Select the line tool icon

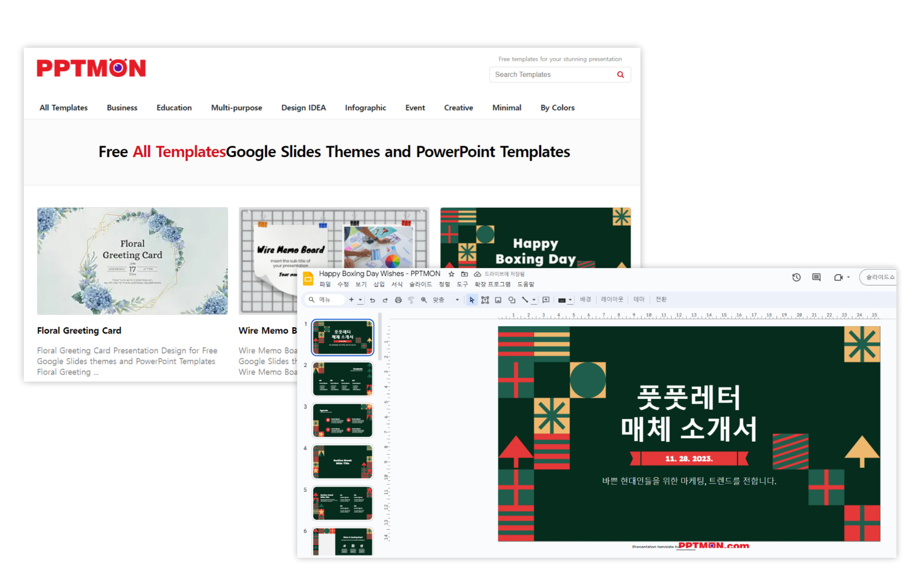(x=525, y=300)
